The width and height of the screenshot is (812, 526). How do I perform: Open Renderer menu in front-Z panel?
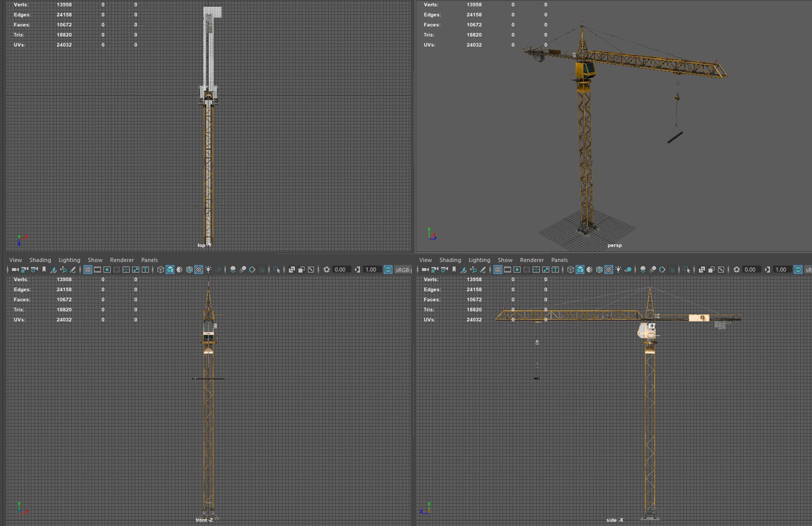point(122,260)
